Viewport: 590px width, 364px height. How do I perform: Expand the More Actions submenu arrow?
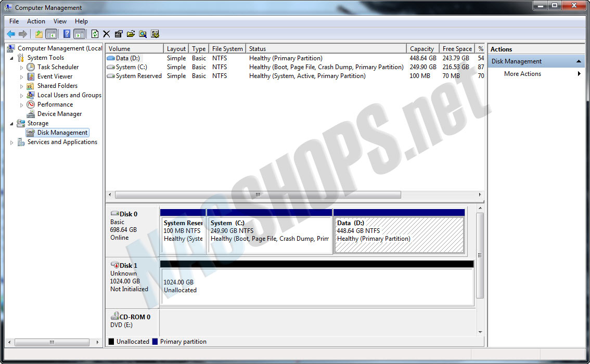[x=579, y=74]
